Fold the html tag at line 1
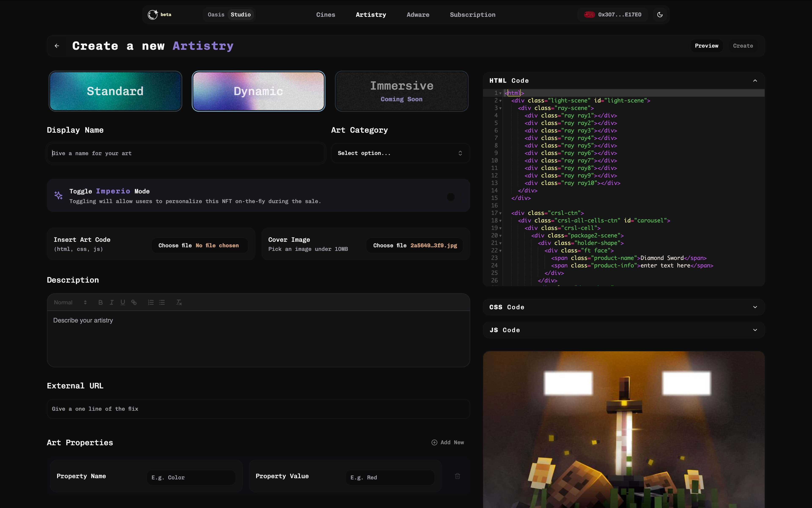The height and width of the screenshot is (508, 812). coord(500,93)
